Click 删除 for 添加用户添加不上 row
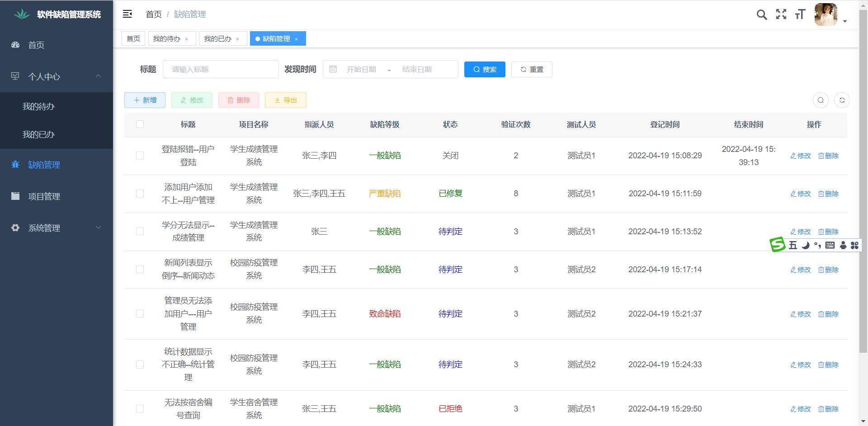 coord(828,194)
